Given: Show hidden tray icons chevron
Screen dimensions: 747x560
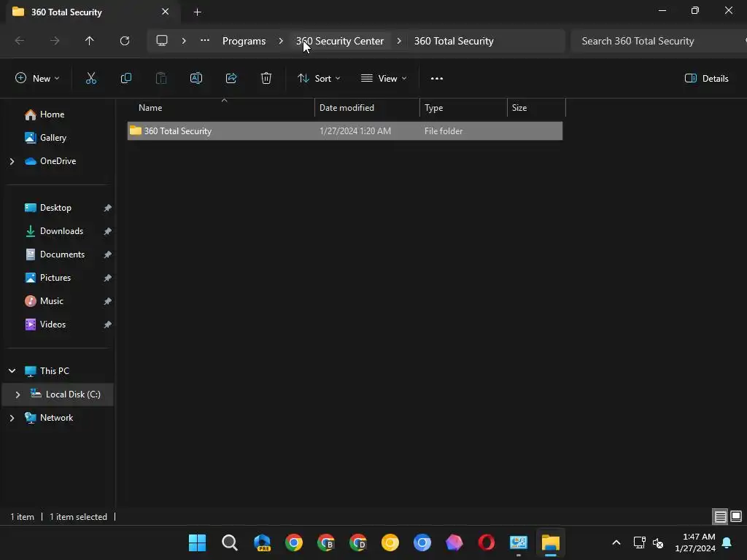Looking at the screenshot, I should (616, 542).
